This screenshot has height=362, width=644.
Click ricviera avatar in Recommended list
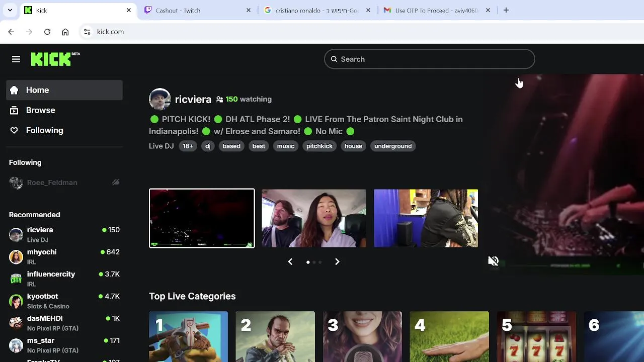point(16,235)
